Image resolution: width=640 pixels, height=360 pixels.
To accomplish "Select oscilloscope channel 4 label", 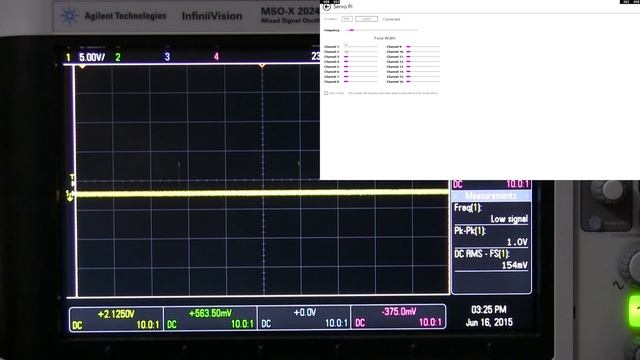I will pos(216,57).
